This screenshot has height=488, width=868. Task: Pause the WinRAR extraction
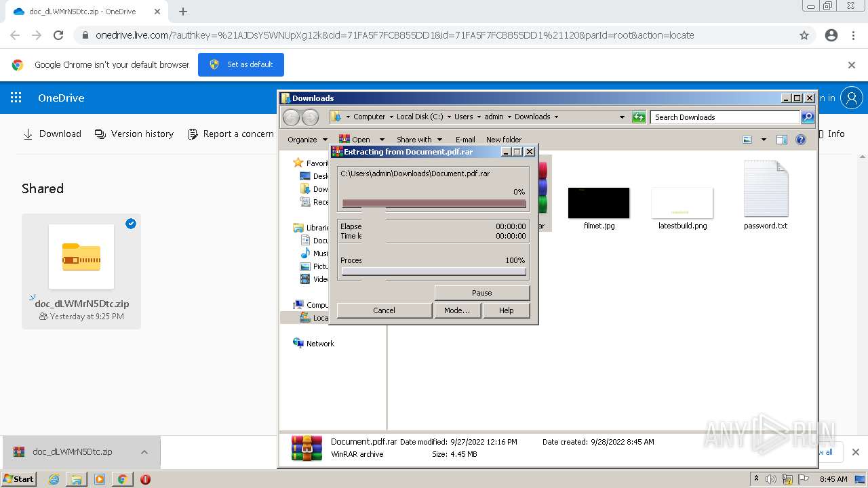(x=482, y=293)
